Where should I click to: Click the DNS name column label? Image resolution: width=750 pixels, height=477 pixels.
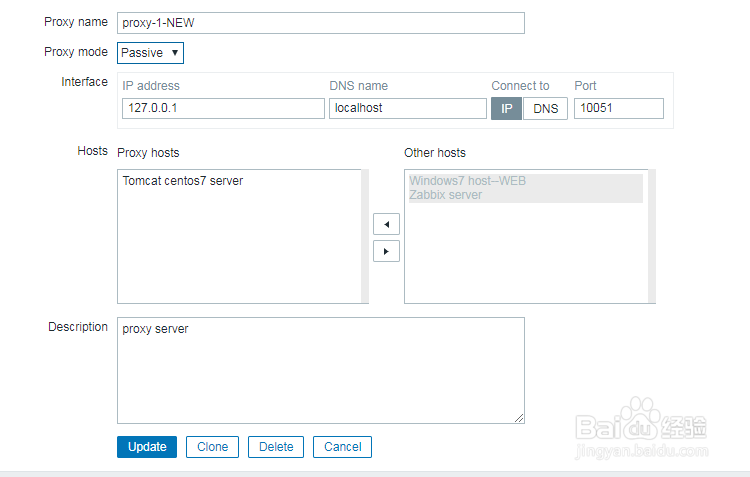pos(359,86)
